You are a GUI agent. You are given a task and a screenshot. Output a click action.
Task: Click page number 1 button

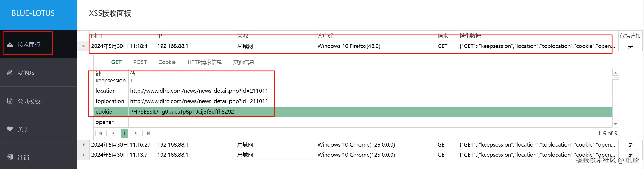click(x=124, y=133)
